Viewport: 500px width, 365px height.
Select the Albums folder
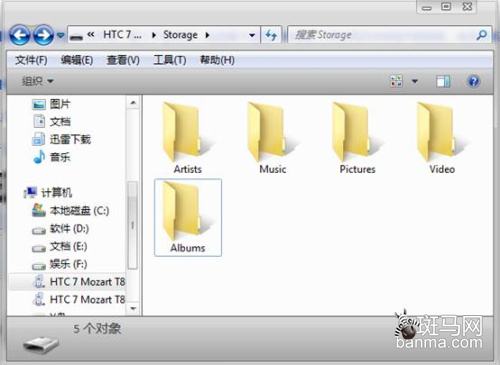click(x=188, y=217)
